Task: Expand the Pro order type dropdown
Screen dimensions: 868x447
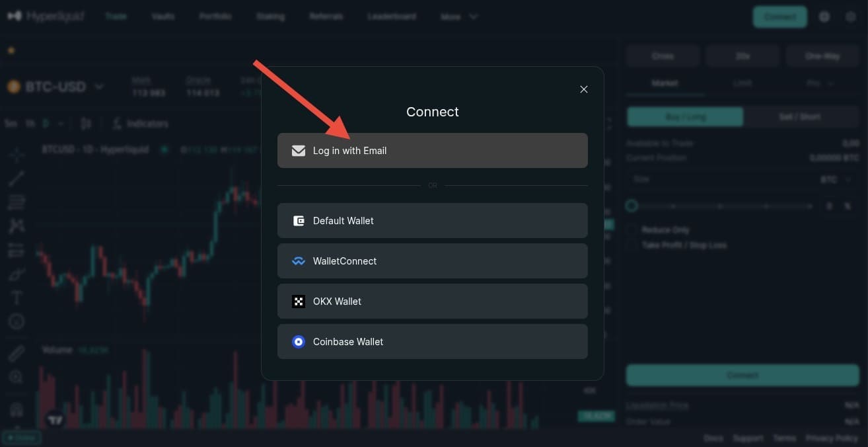Action: coord(820,83)
